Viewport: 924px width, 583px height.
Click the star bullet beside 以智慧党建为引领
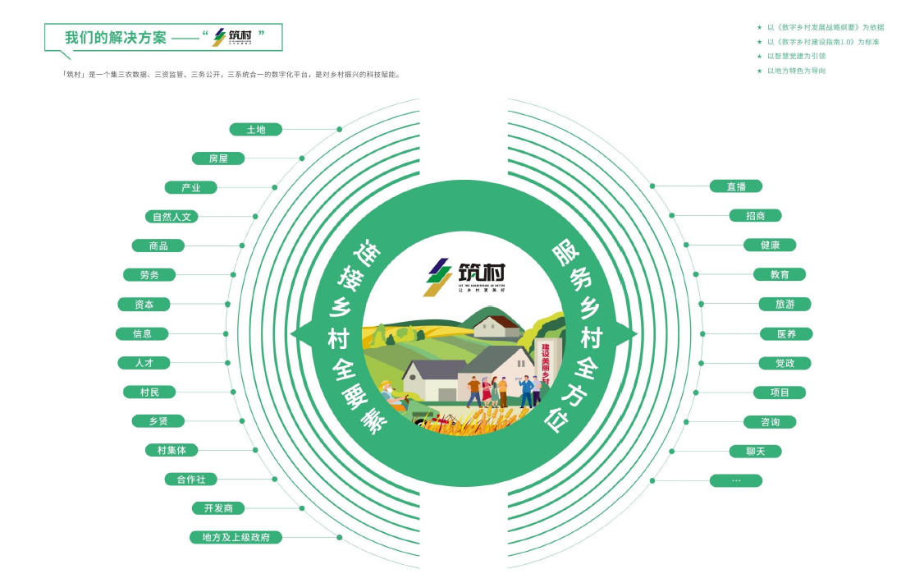[x=759, y=57]
